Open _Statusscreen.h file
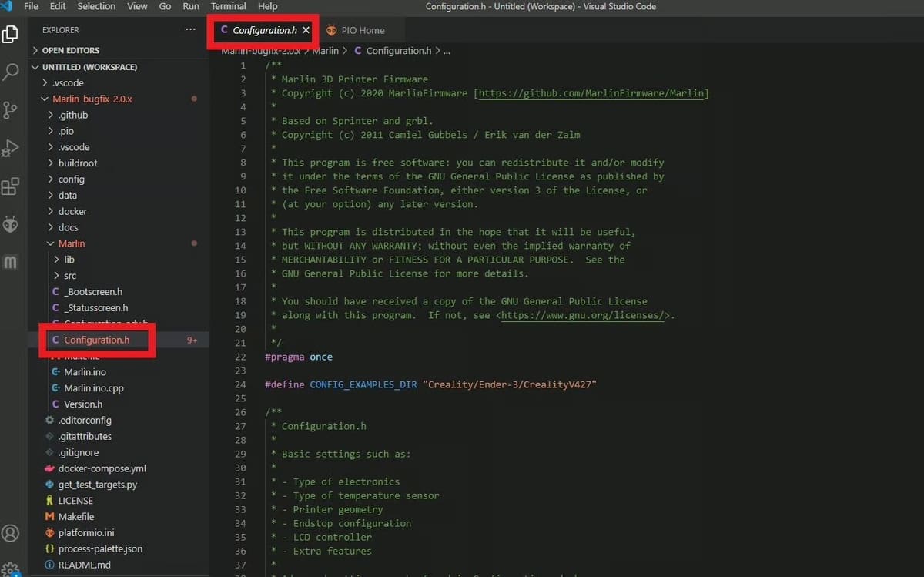Image resolution: width=924 pixels, height=577 pixels. coord(95,308)
